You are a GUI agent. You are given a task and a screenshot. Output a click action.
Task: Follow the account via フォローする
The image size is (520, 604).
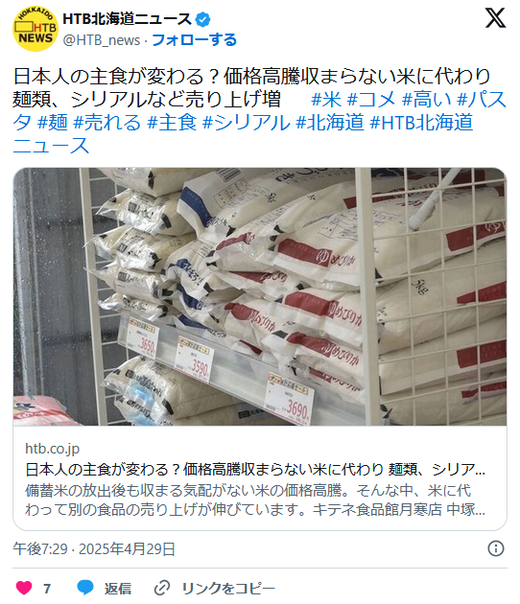[194, 40]
